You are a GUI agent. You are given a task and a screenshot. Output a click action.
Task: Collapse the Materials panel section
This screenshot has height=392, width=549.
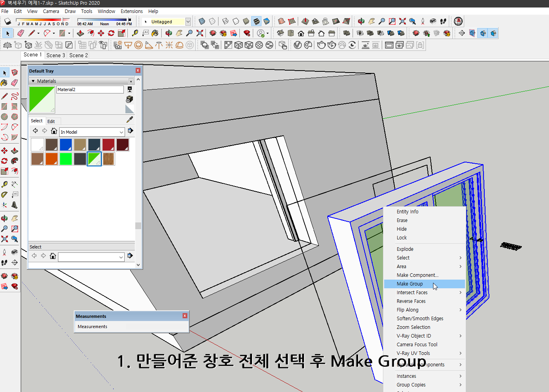tap(33, 80)
